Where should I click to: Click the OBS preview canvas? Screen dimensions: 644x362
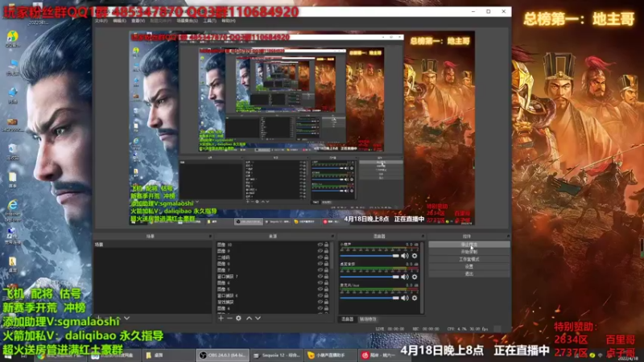coord(302,128)
